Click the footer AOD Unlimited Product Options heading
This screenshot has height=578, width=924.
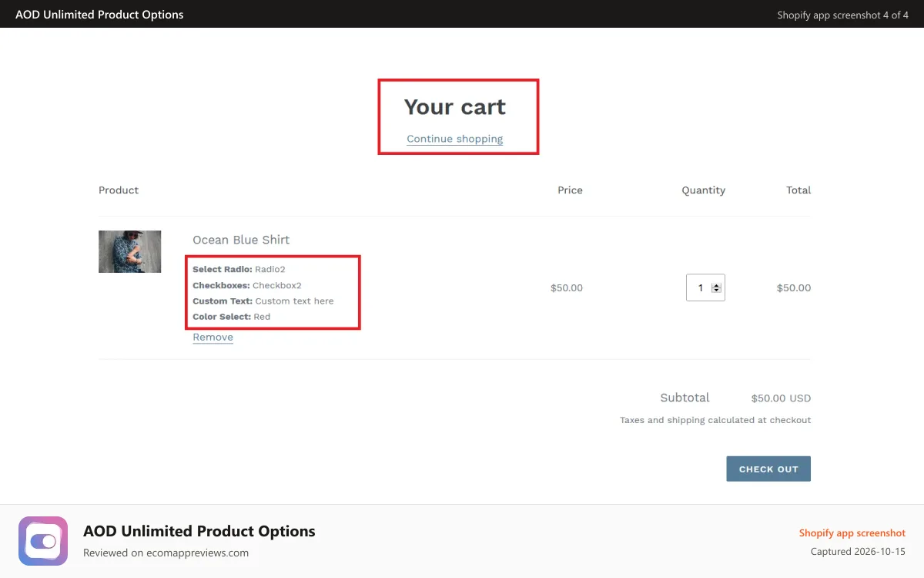click(199, 531)
